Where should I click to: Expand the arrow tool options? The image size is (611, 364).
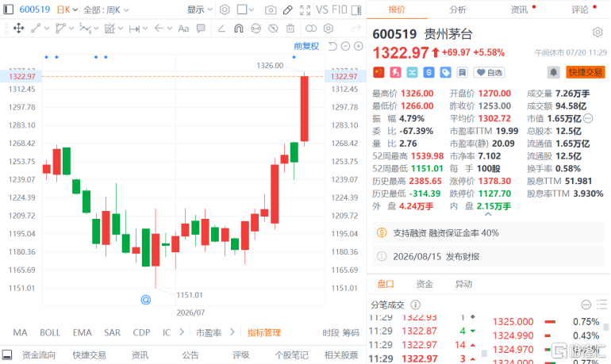point(170,28)
